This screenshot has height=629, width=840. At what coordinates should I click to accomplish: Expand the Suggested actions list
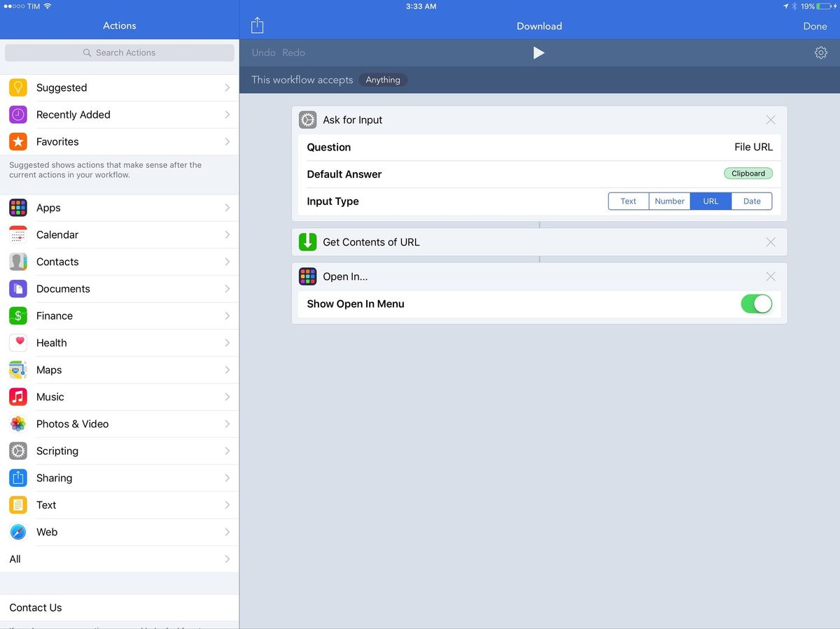[119, 87]
